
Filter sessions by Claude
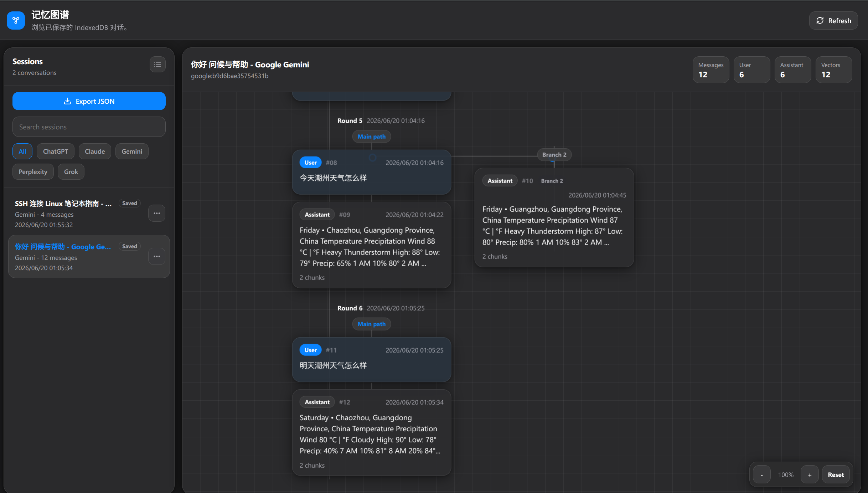95,151
